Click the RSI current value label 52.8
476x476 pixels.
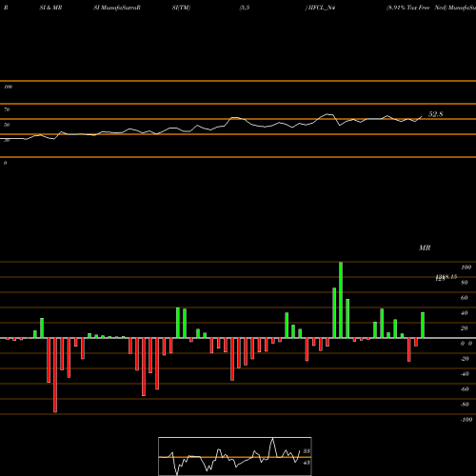coord(435,114)
